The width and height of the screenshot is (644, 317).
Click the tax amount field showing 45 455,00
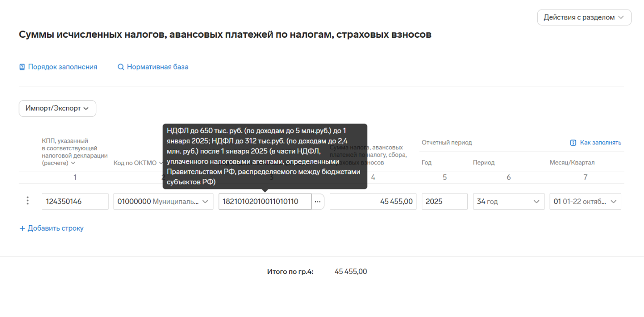(x=372, y=202)
